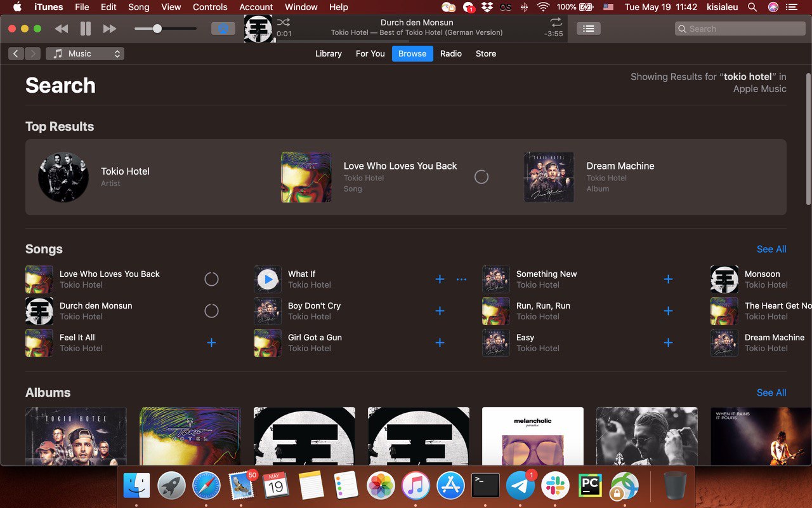Open the Controls menu
Viewport: 812px width, 508px height.
pyautogui.click(x=210, y=7)
